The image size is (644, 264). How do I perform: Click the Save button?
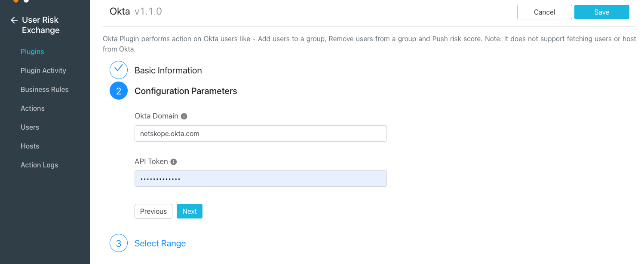point(602,12)
